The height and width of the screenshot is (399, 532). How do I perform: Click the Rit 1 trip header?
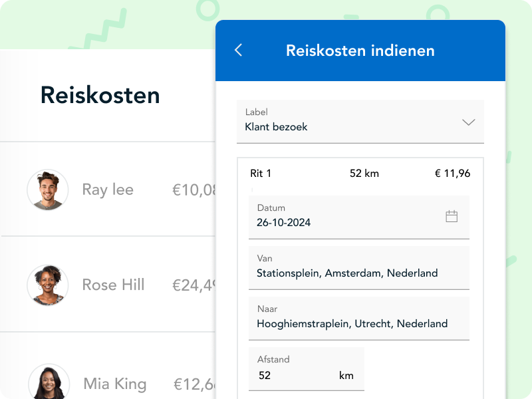point(261,174)
